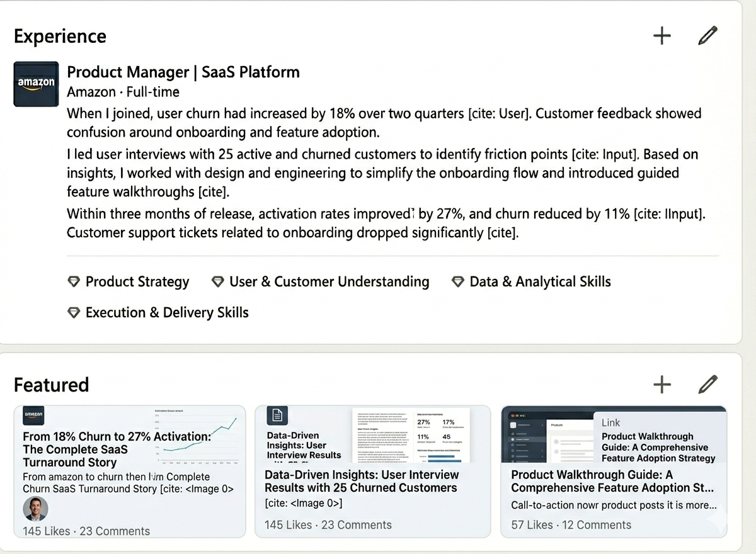Open Product Manager | SaaS Platform title
The width and height of the screenshot is (756, 554).
coord(183,72)
